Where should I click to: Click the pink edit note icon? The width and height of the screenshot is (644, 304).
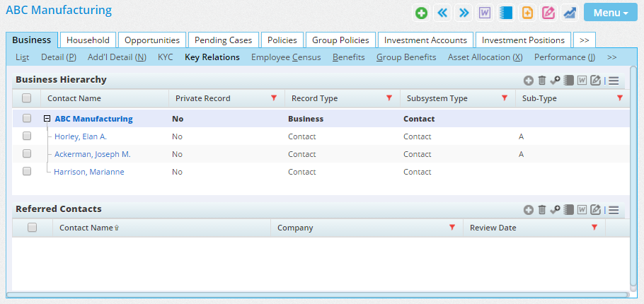[548, 13]
